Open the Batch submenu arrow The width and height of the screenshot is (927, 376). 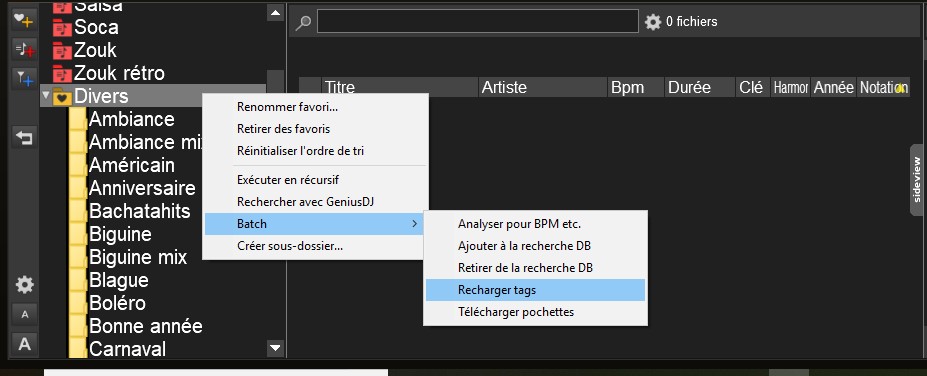(x=414, y=224)
